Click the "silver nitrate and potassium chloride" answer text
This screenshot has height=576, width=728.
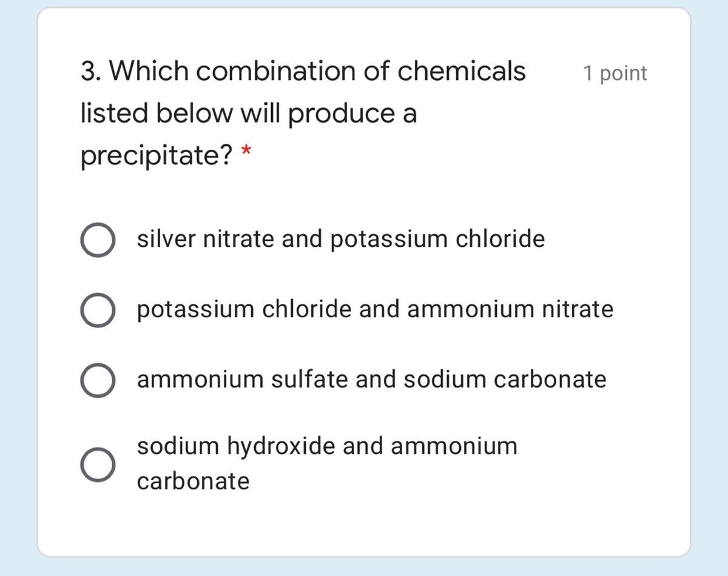pyautogui.click(x=340, y=239)
